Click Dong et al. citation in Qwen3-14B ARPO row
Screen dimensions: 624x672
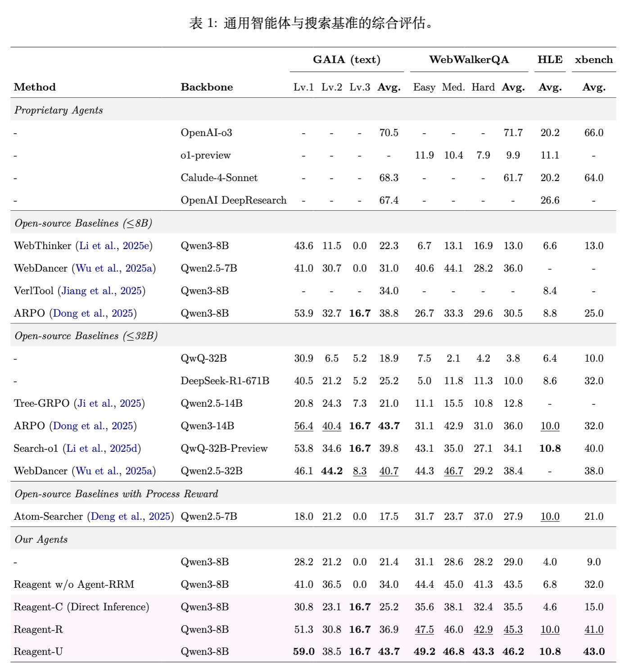pos(93,426)
